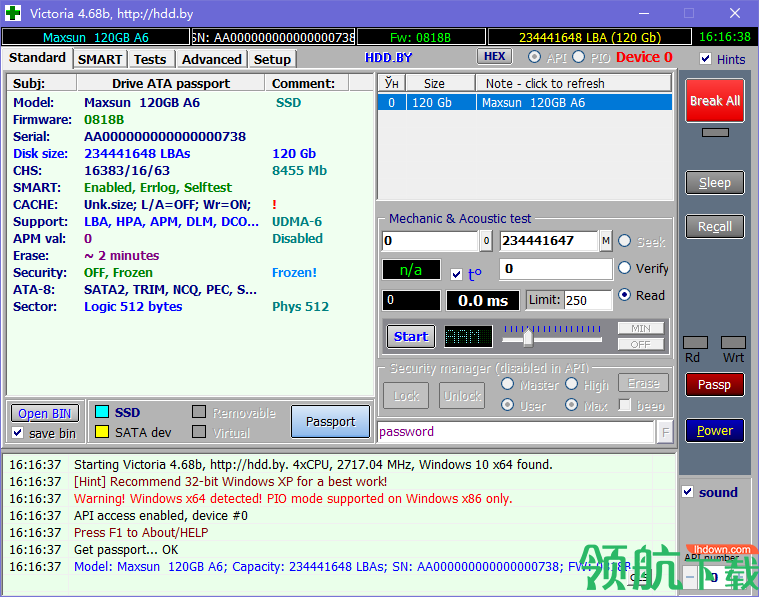Click the temperature value field showing 0
759x597 pixels.
(x=556, y=269)
